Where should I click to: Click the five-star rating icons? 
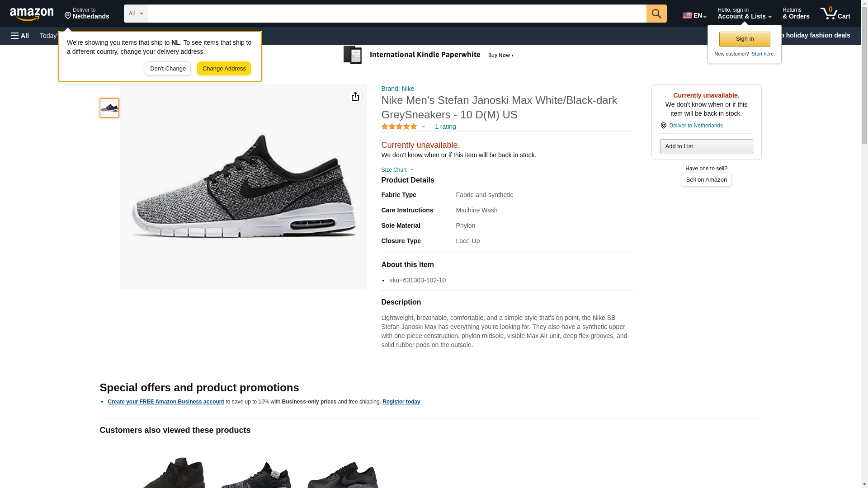[x=399, y=127]
